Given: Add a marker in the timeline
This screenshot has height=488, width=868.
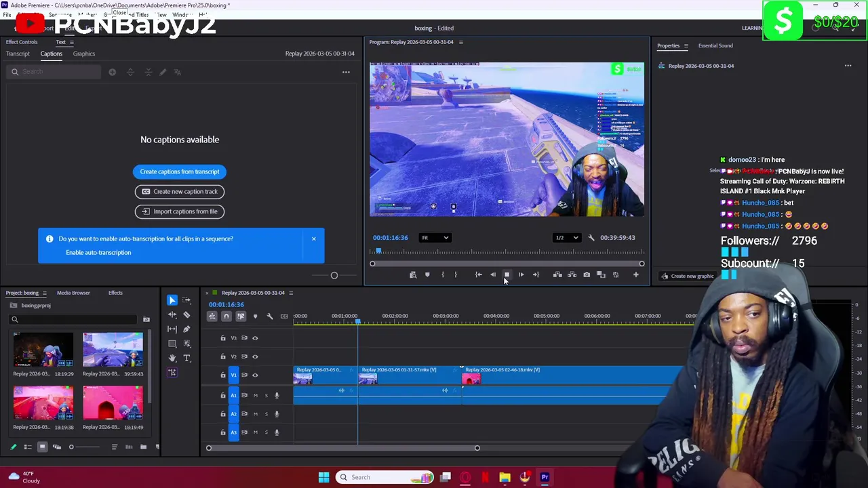Looking at the screenshot, I should pyautogui.click(x=255, y=317).
